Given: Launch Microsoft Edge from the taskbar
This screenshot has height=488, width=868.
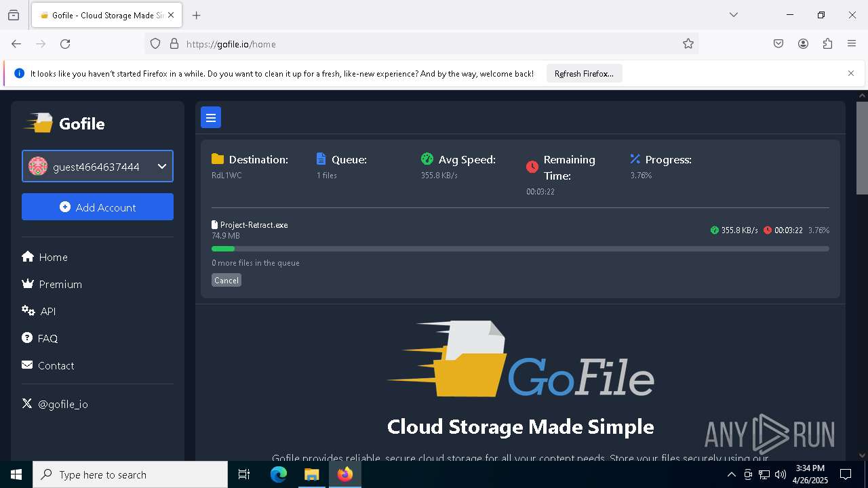Looking at the screenshot, I should click(279, 474).
